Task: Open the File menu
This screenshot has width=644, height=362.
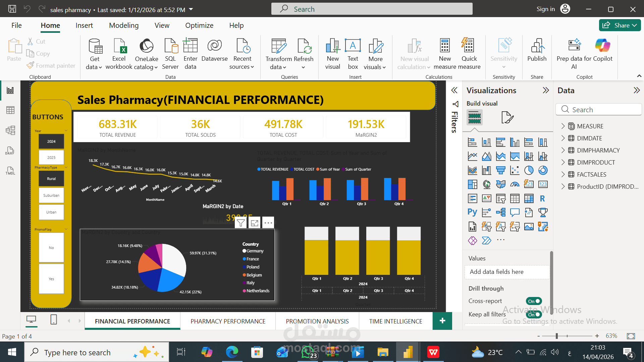Action: (16, 25)
